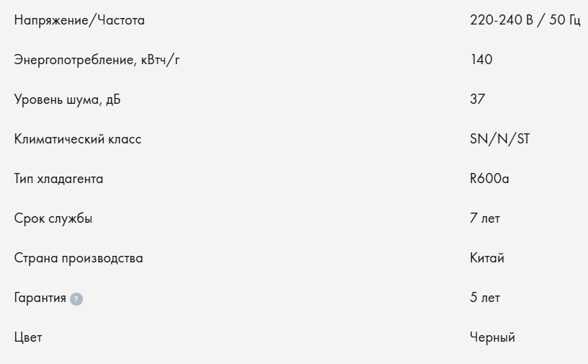
Task: Click the Цвет label
Action: [x=28, y=337]
